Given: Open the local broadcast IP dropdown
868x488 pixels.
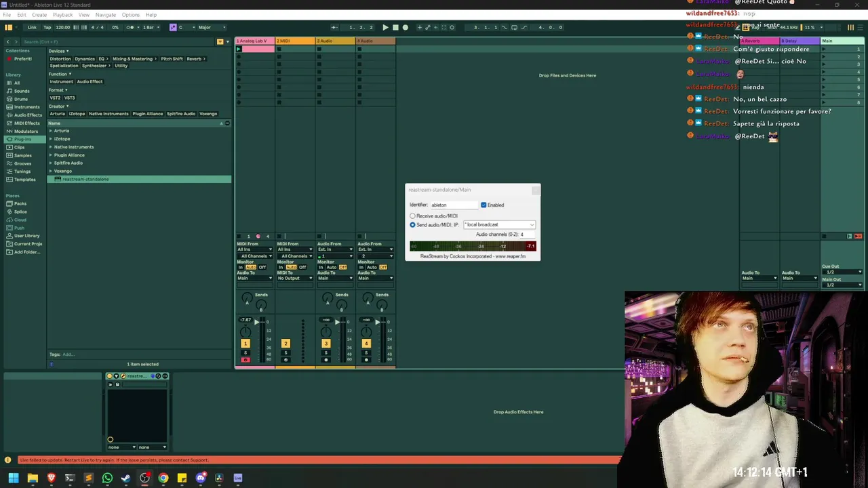Looking at the screenshot, I should coord(499,224).
